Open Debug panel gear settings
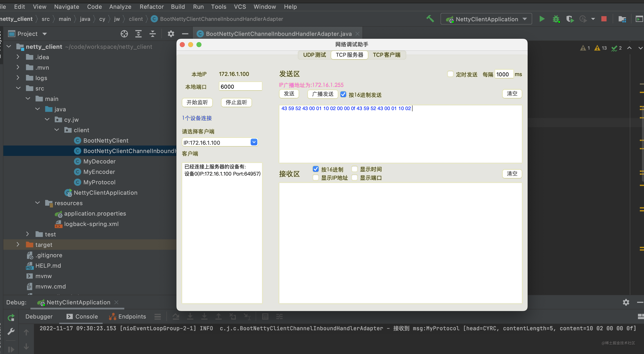644x354 pixels. [626, 302]
